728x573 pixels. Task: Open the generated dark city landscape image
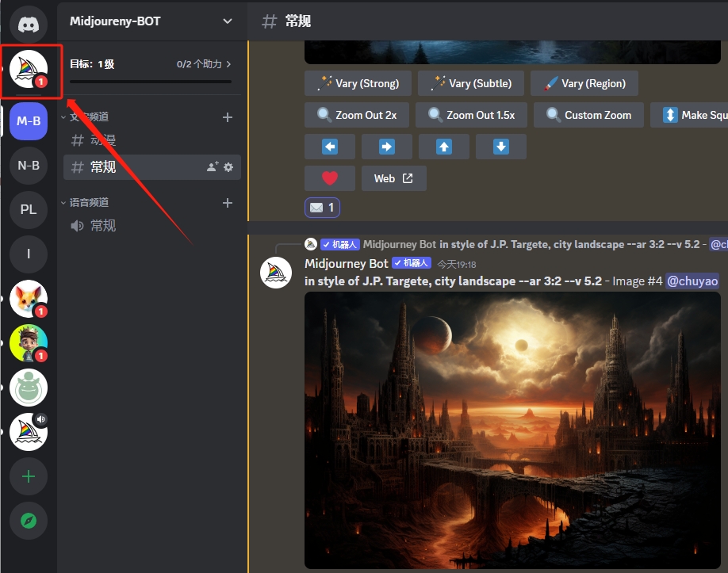(512, 430)
